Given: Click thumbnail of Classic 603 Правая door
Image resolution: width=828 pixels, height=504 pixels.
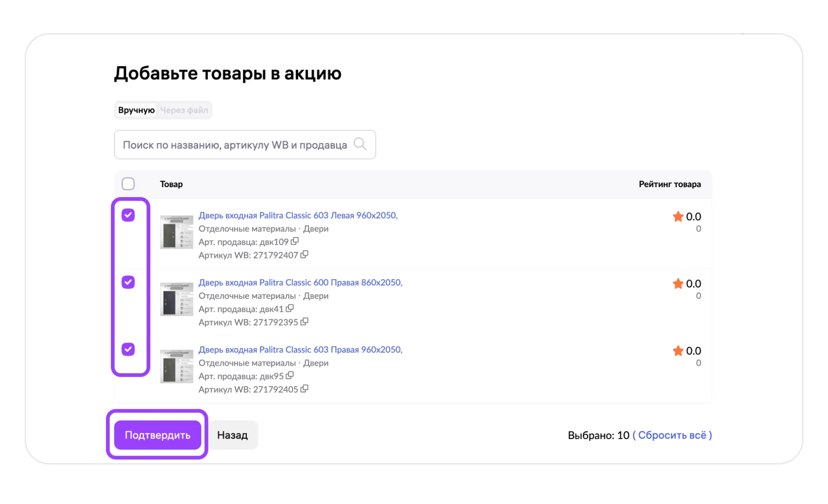Looking at the screenshot, I should [176, 366].
